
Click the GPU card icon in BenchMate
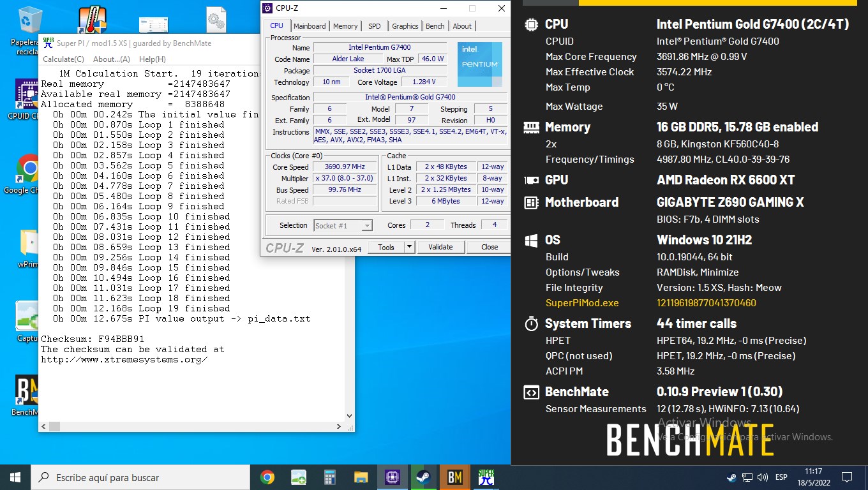click(531, 180)
